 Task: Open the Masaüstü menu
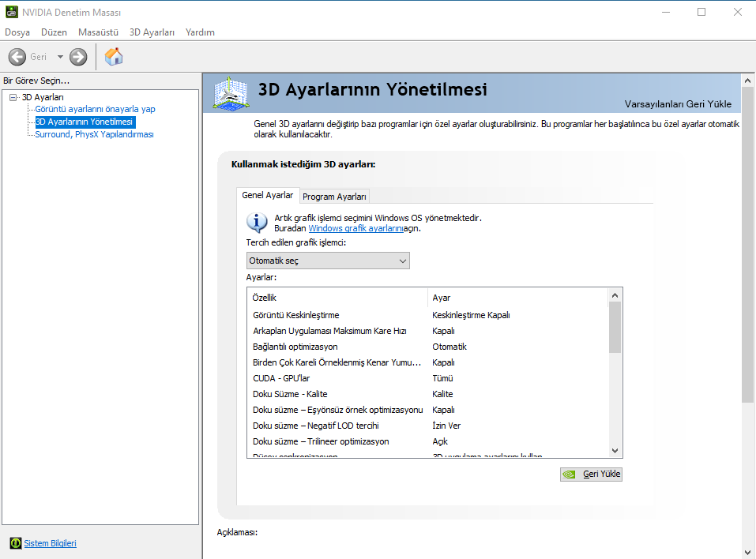pyautogui.click(x=99, y=32)
